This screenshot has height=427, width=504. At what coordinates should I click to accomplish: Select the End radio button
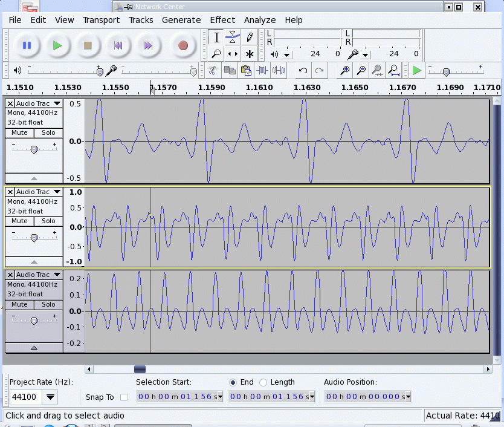click(233, 382)
